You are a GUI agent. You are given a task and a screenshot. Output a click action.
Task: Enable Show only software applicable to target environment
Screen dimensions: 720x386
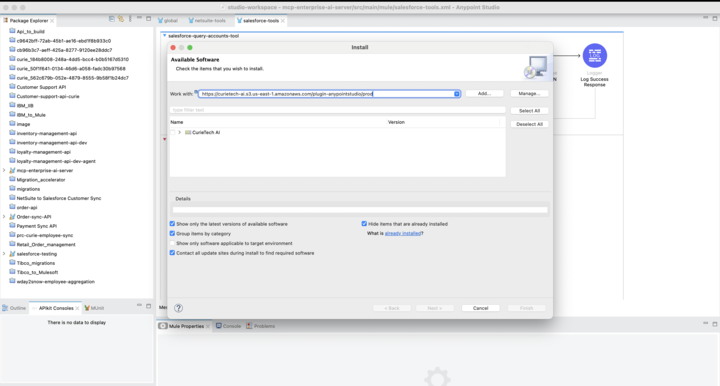[x=172, y=243]
